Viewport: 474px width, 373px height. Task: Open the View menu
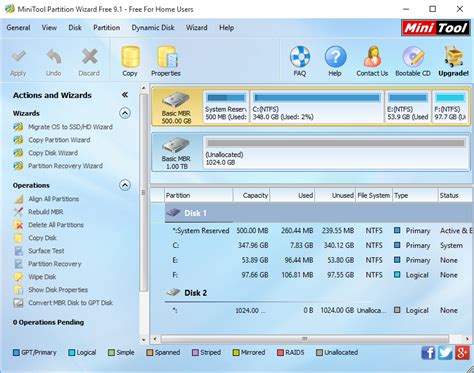click(49, 28)
